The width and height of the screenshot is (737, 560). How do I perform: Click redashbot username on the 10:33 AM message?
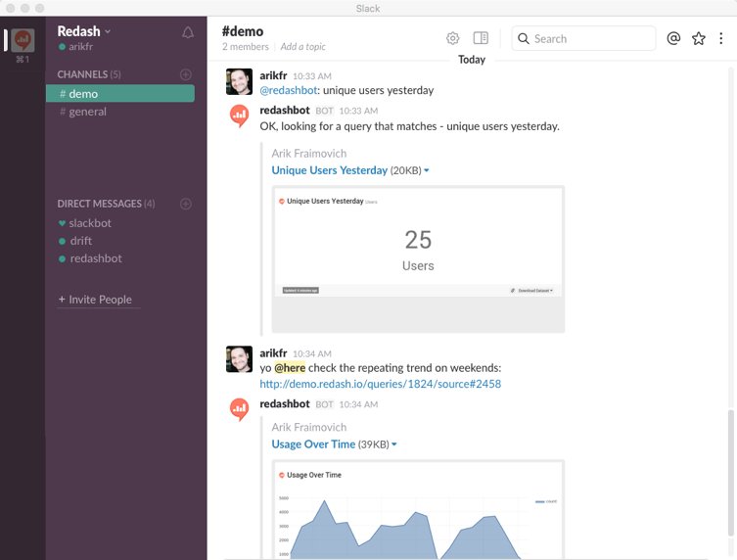coord(285,110)
